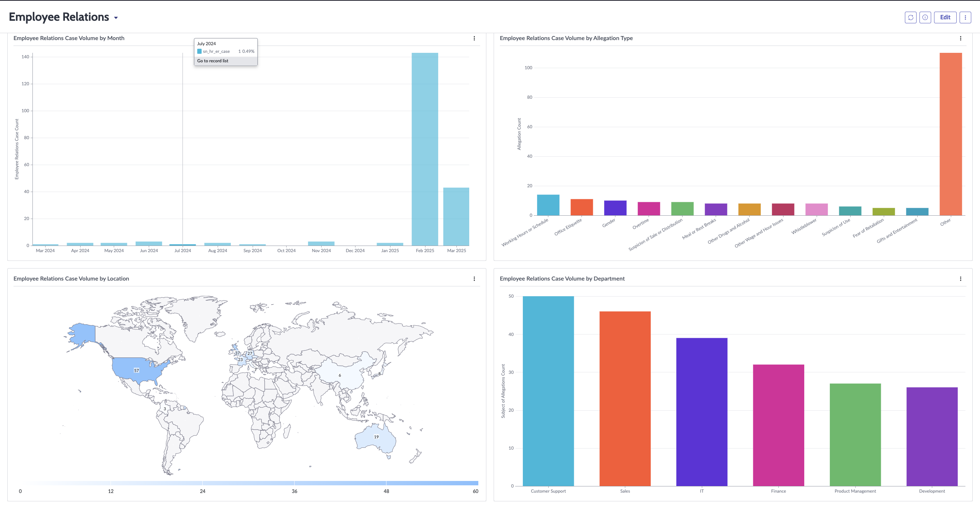Open options menu for Case Volume by Month
Screen dimensions: 980x505
[x=474, y=38]
